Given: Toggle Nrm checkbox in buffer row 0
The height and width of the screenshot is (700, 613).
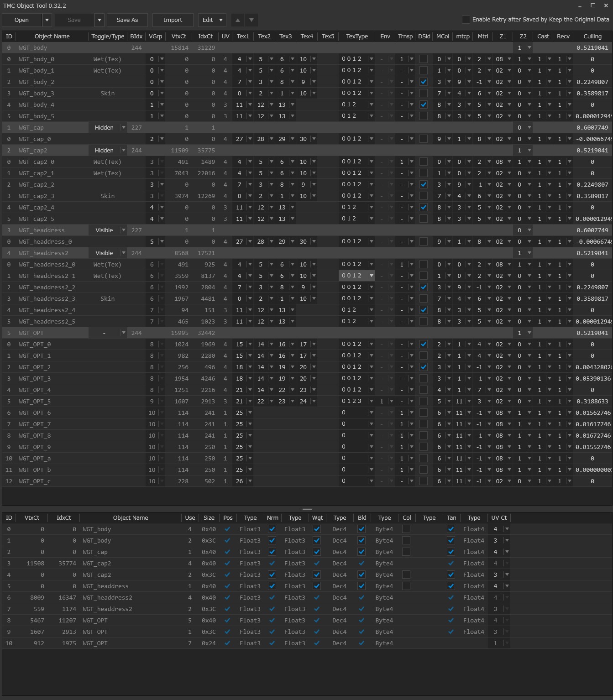Looking at the screenshot, I should click(x=272, y=529).
